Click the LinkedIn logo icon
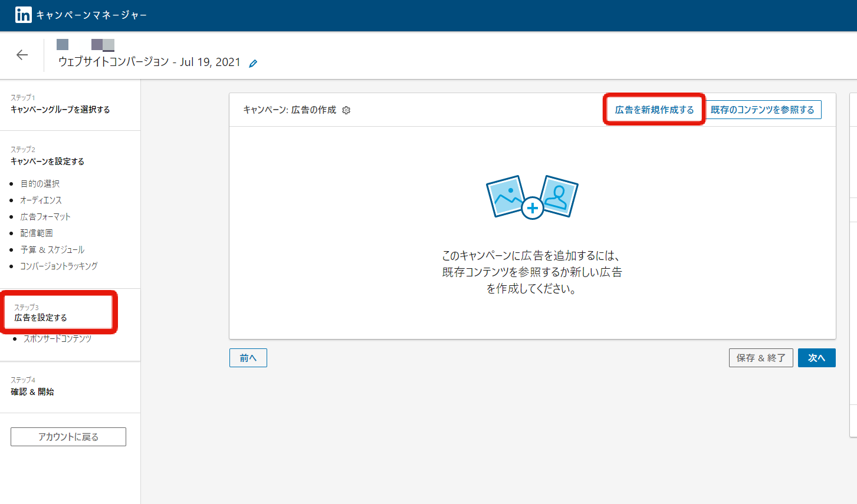Screen dimensions: 857x504 24,15
